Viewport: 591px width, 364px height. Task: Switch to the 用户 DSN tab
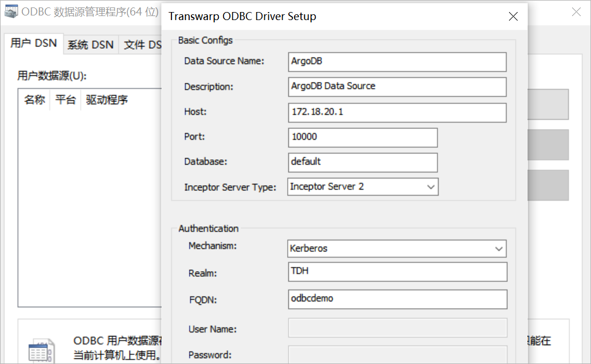click(34, 44)
